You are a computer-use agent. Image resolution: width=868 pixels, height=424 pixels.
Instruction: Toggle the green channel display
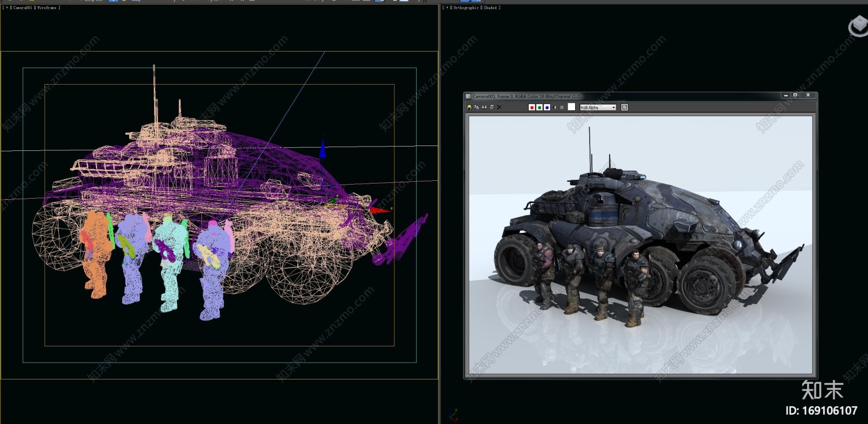click(x=539, y=107)
